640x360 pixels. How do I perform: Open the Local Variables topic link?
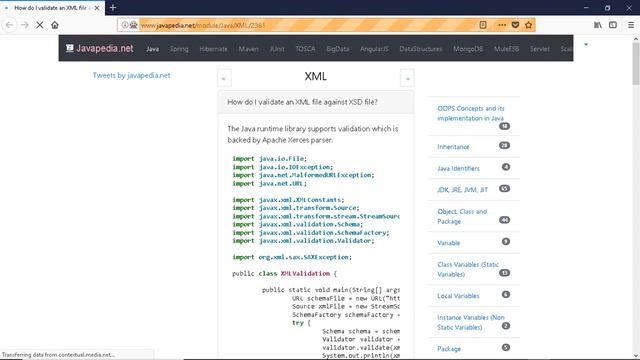[x=458, y=296]
